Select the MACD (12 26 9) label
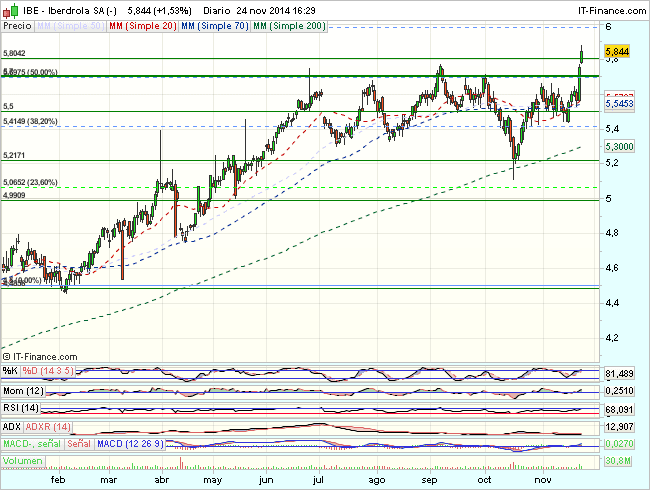This screenshot has width=650, height=490. pos(130,444)
